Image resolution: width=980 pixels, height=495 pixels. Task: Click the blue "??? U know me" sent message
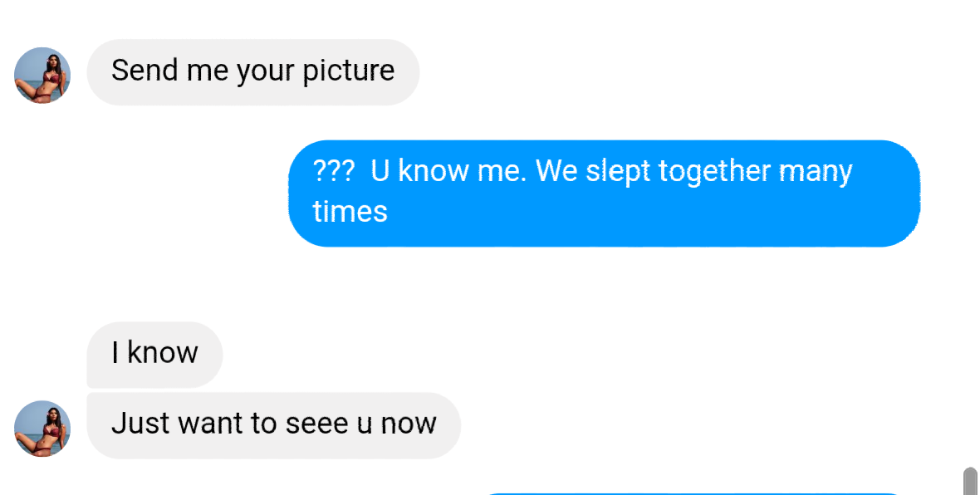(x=604, y=193)
